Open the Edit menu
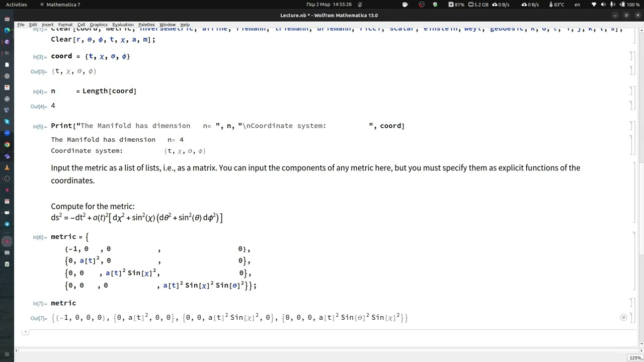644x362 pixels. [x=33, y=25]
